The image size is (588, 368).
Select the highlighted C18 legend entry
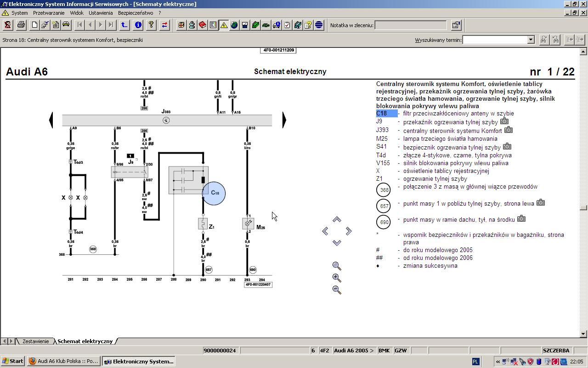(x=387, y=113)
